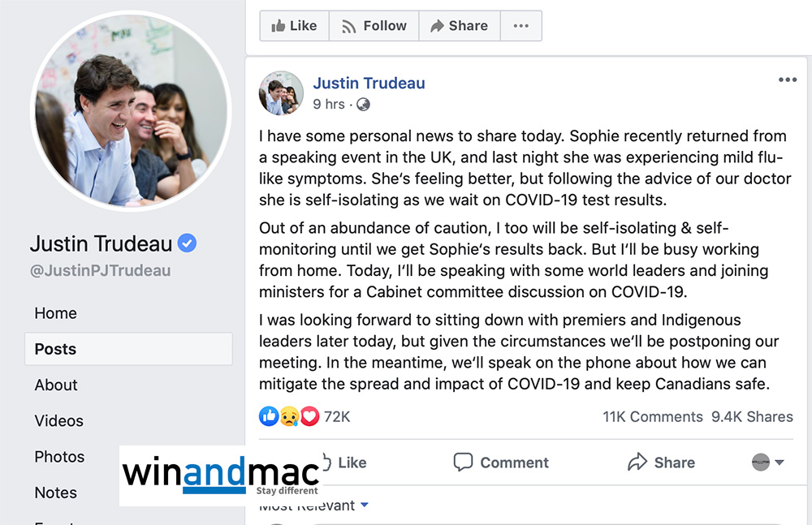Go to the About section

(x=57, y=385)
